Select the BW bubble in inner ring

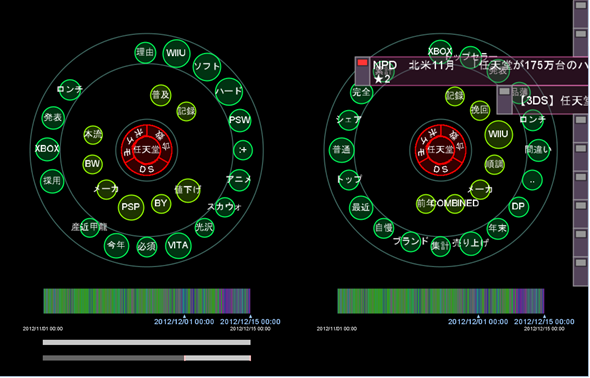[93, 164]
